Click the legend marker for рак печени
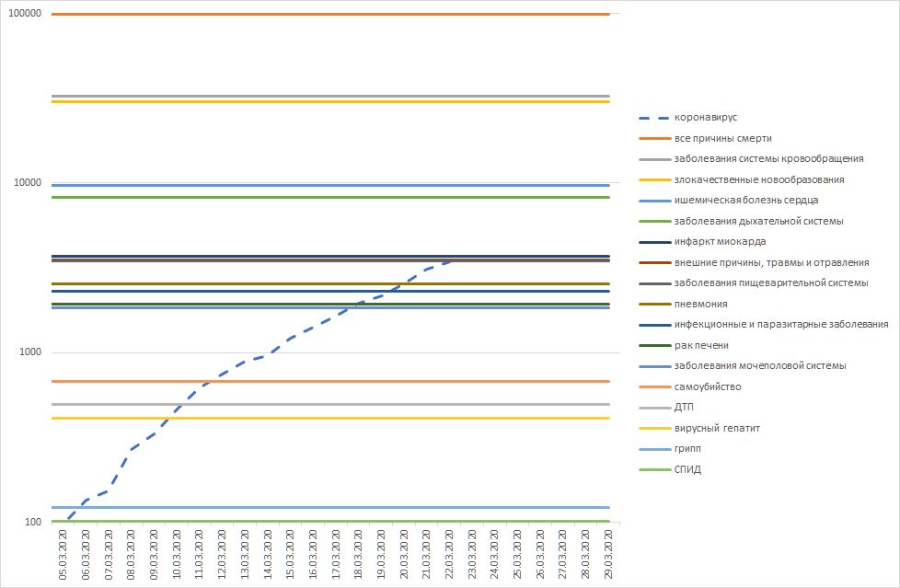 click(x=652, y=345)
